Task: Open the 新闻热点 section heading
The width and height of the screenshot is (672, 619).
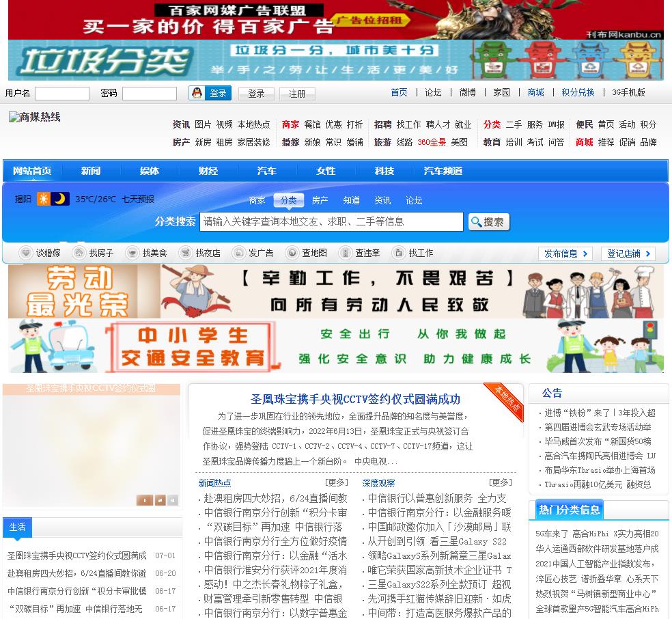Action: (214, 483)
